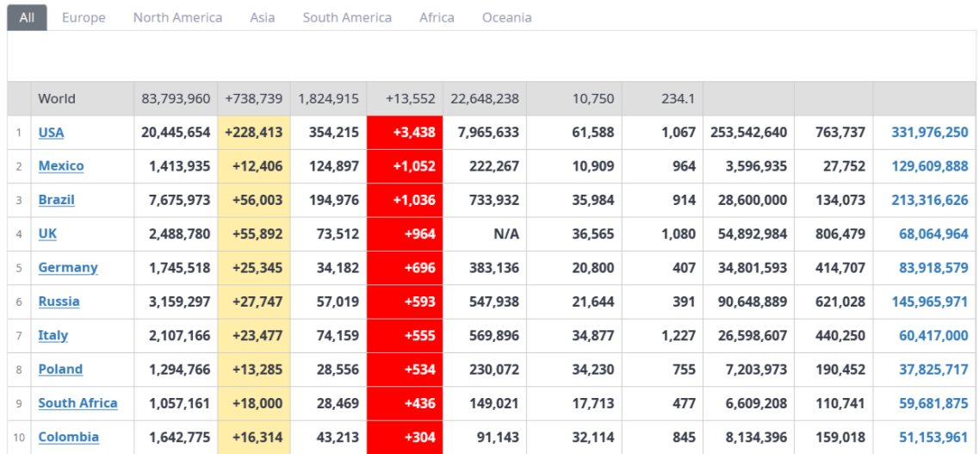Click Mexico total deaths 124,897
The image size is (980, 454).
pos(334,166)
